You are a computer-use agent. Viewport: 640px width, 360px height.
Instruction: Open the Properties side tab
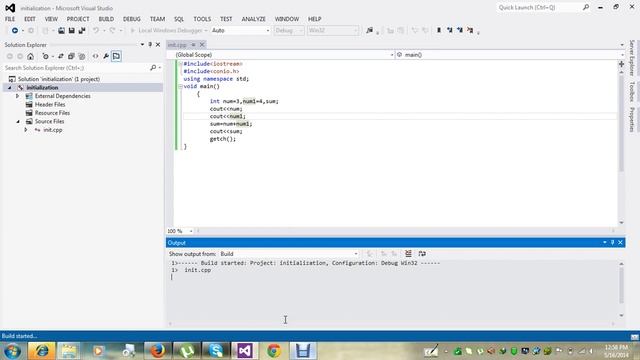tap(632, 120)
